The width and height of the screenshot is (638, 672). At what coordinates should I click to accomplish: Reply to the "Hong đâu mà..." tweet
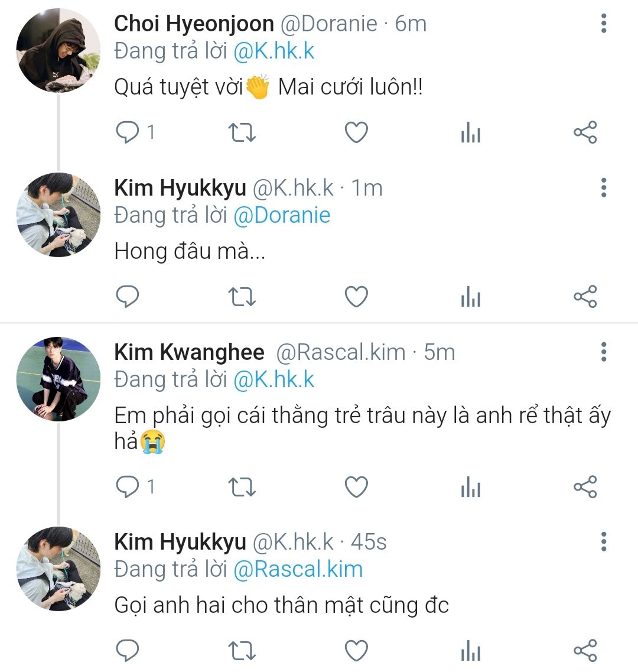click(128, 296)
